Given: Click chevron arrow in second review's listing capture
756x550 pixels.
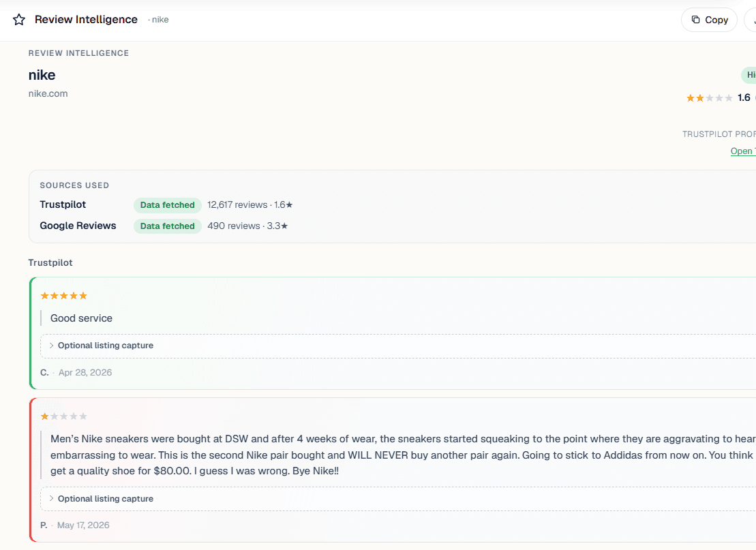Looking at the screenshot, I should [51, 498].
